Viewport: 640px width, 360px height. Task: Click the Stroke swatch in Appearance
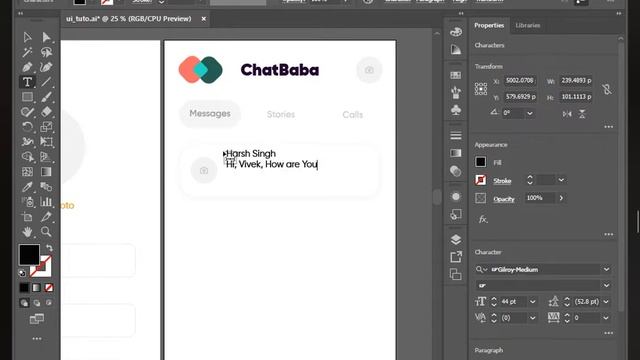[x=480, y=180]
